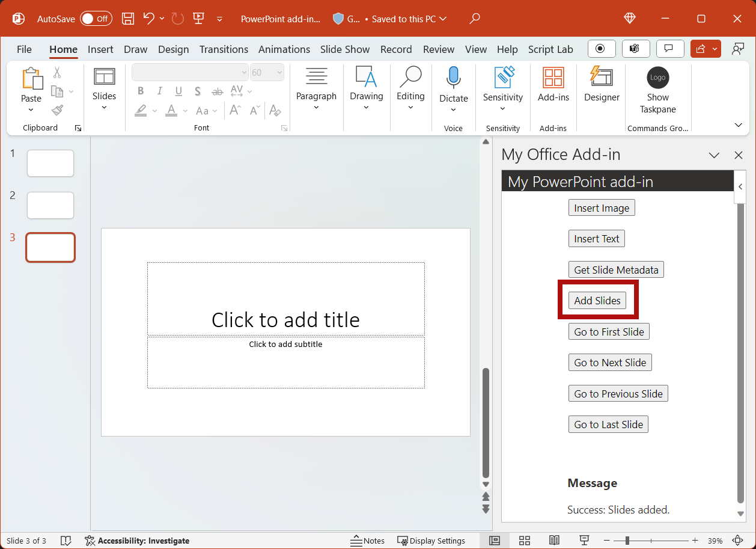Click the Add Slides button
756x549 pixels.
(x=597, y=300)
